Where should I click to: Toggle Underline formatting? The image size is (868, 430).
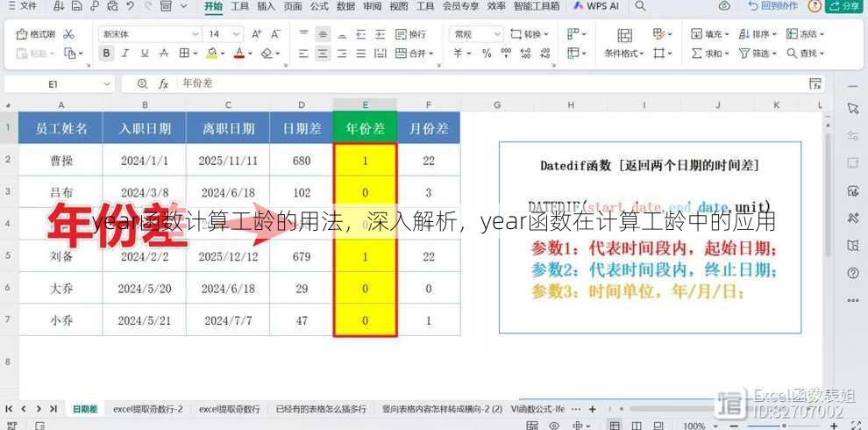coord(145,54)
